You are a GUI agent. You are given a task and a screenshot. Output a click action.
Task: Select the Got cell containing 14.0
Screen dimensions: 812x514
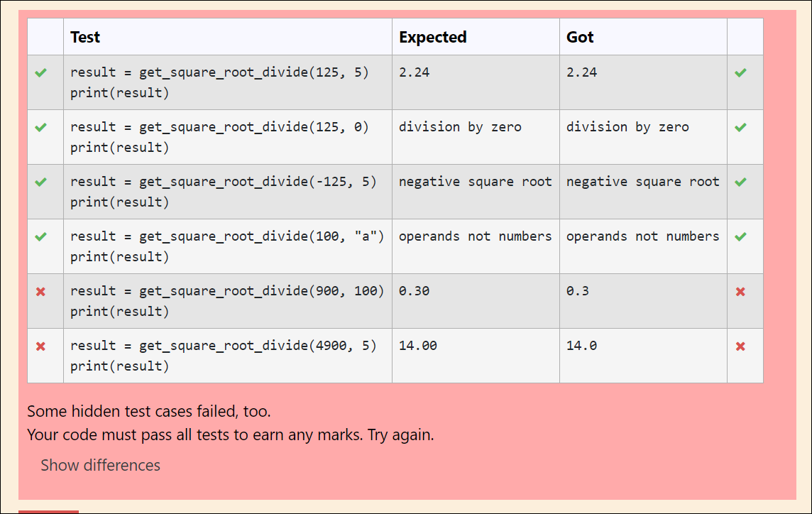(x=582, y=345)
